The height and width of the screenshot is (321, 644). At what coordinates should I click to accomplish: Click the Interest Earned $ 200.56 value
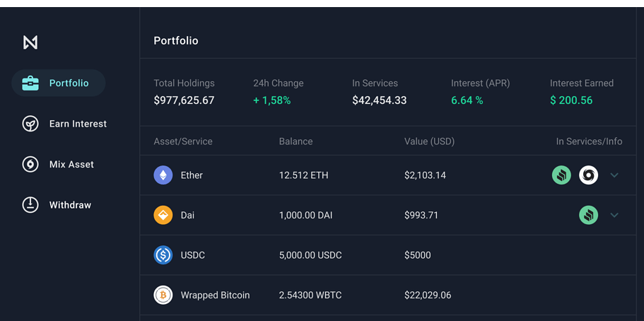click(x=571, y=100)
